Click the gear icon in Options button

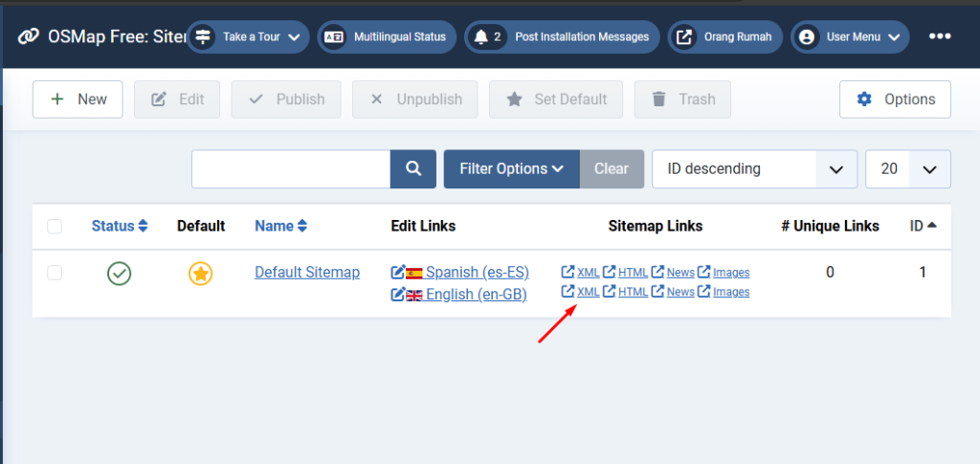tap(864, 99)
